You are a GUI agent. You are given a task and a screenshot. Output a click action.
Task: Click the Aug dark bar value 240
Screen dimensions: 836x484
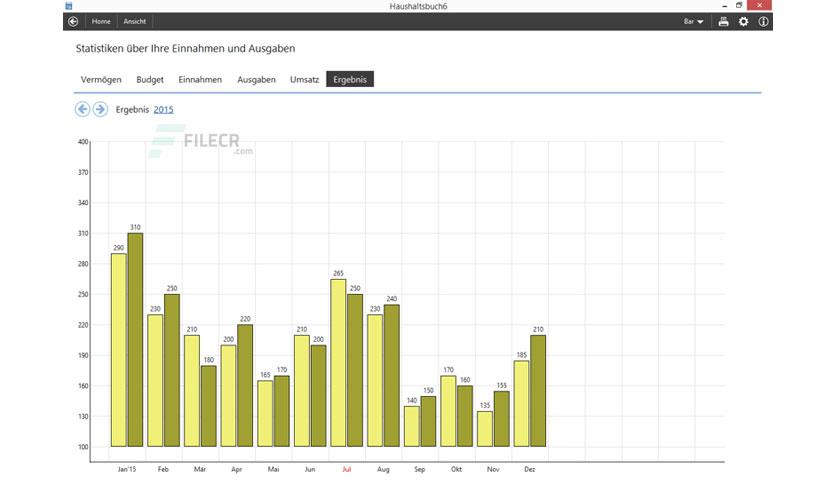pos(392,299)
